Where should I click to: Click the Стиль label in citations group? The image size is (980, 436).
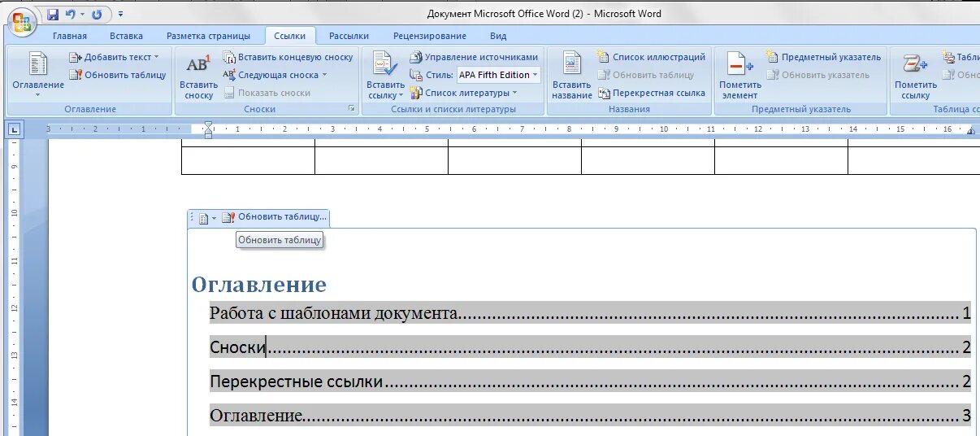point(439,75)
